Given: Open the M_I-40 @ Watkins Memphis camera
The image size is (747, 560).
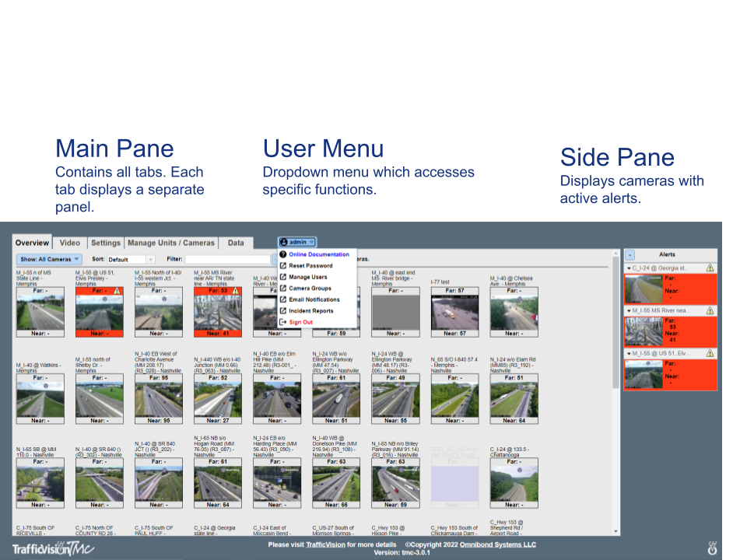Looking at the screenshot, I should point(40,399).
